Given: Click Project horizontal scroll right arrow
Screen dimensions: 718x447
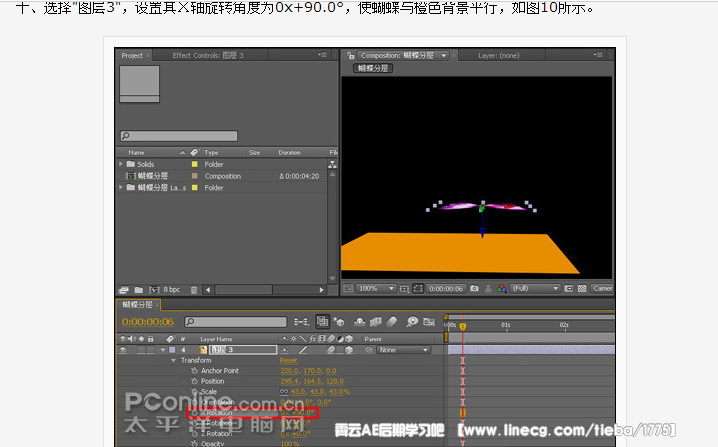Looking at the screenshot, I should pos(321,290).
